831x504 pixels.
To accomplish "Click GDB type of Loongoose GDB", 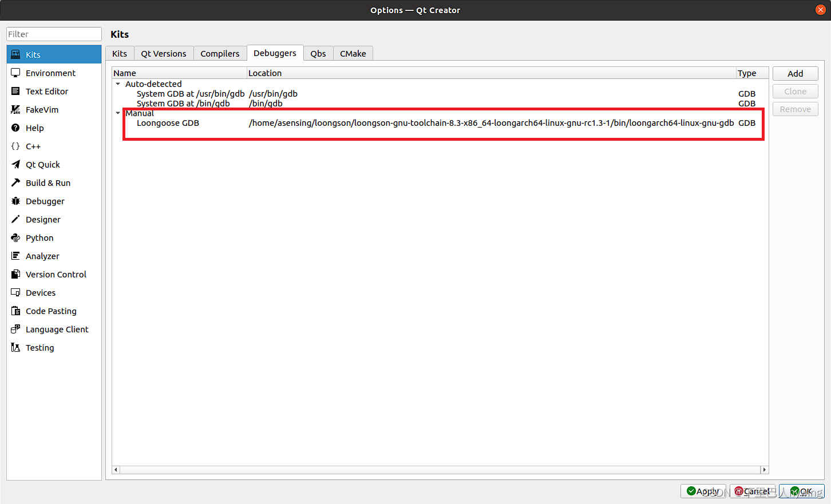I will click(747, 123).
